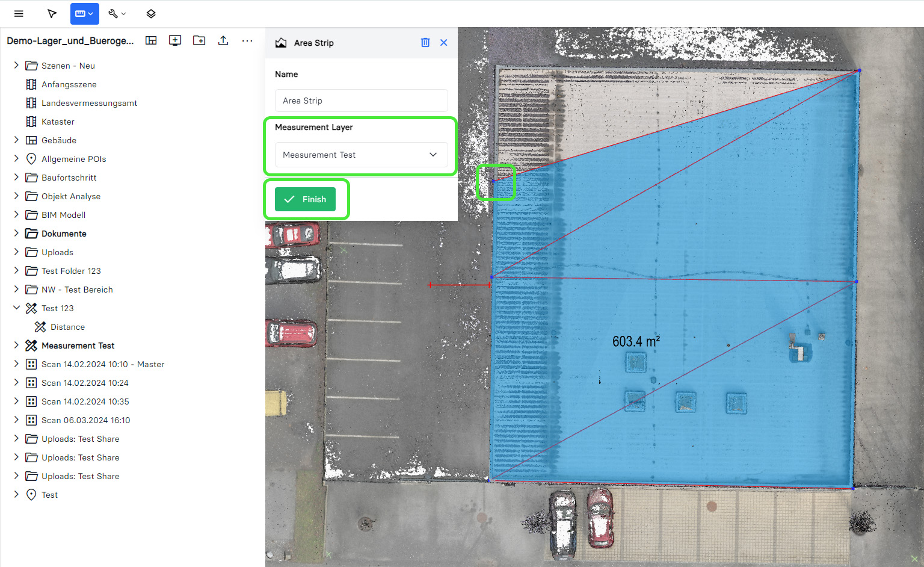The width and height of the screenshot is (924, 567).
Task: Open the wrench tools menu
Action: point(117,13)
